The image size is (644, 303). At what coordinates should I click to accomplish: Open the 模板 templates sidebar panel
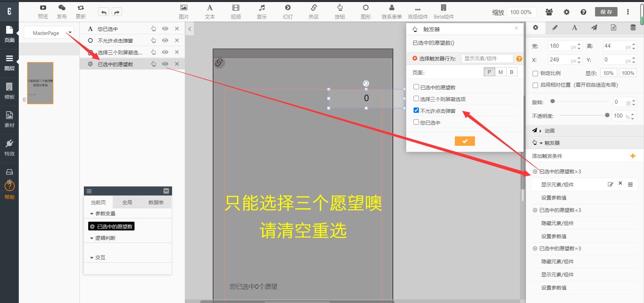click(x=9, y=91)
